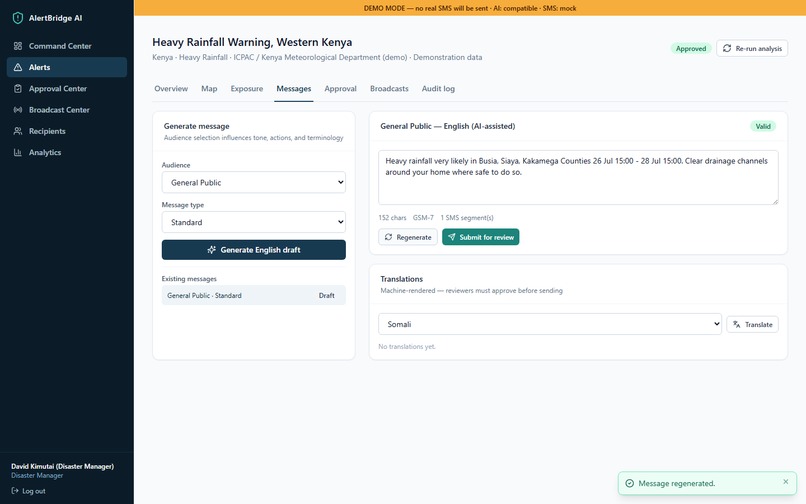Click the paper plane icon on Submit for review

(x=451, y=237)
